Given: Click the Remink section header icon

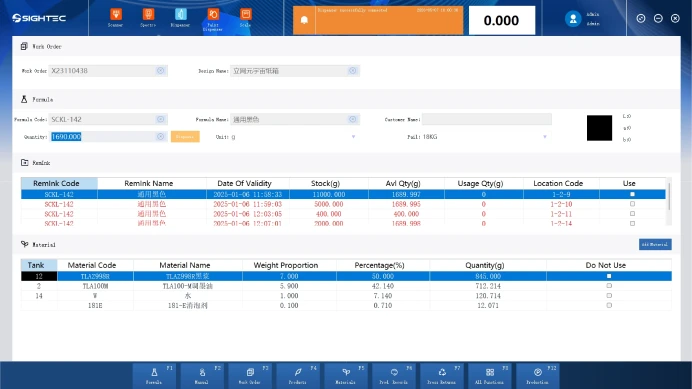Looking at the screenshot, I should click(x=25, y=162).
